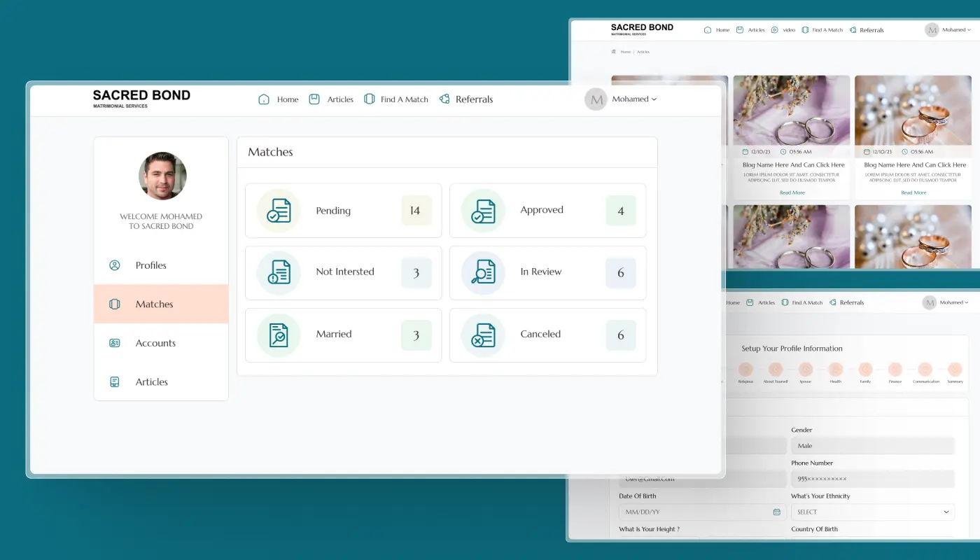
Task: Expand the Mohamed user menu in Matches window
Action: tap(634, 99)
